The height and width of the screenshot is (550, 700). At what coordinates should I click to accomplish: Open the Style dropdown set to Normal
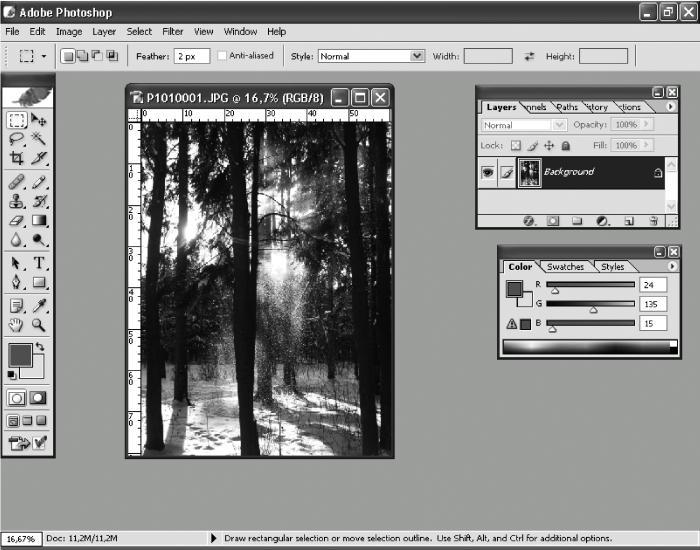pyautogui.click(x=371, y=56)
